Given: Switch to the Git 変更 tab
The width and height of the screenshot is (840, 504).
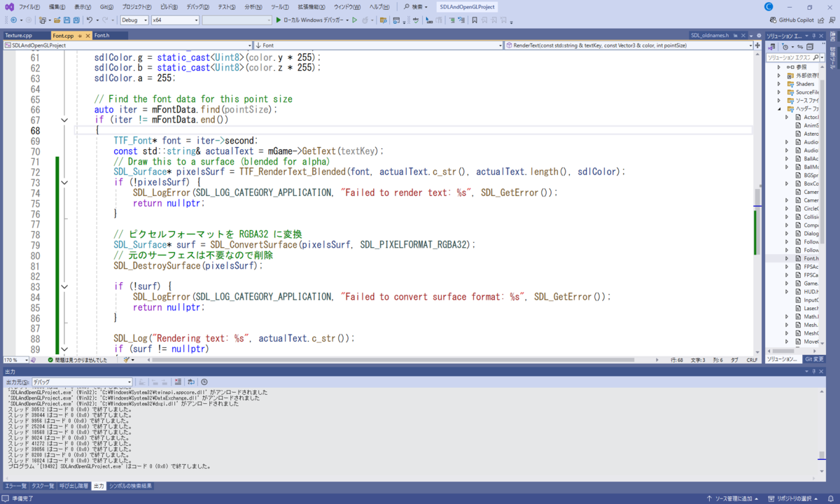Looking at the screenshot, I should point(815,359).
